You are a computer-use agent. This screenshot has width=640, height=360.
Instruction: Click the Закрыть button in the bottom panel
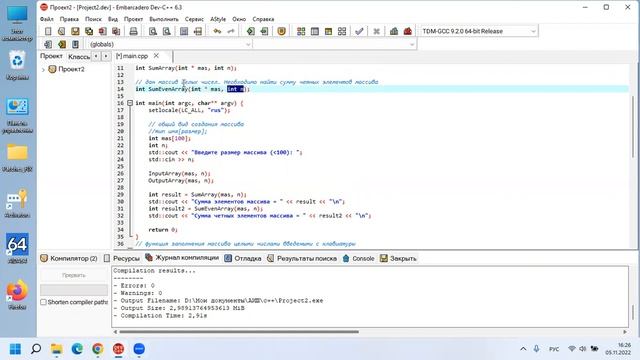click(398, 258)
